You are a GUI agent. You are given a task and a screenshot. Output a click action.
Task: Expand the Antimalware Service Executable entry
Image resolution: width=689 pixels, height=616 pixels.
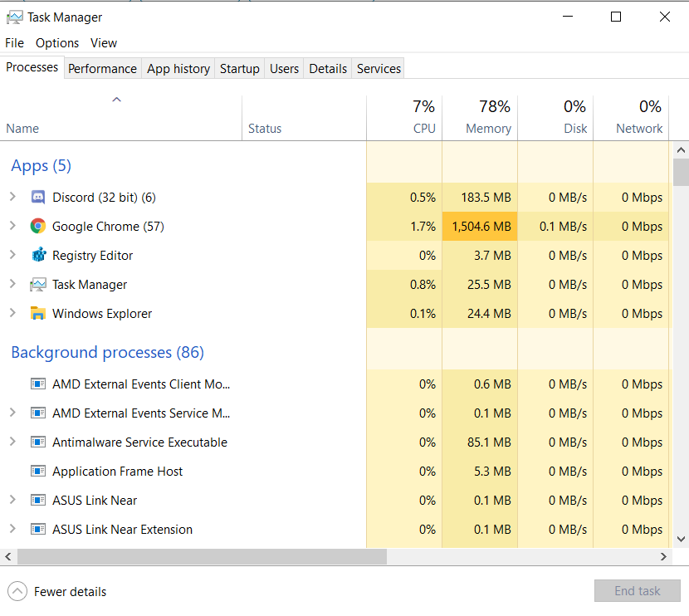(x=12, y=442)
